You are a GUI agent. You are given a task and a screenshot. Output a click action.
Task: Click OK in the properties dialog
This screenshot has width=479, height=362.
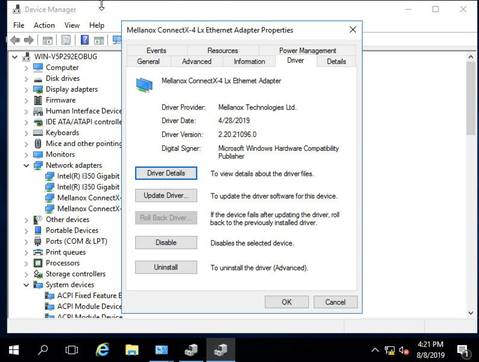(287, 302)
